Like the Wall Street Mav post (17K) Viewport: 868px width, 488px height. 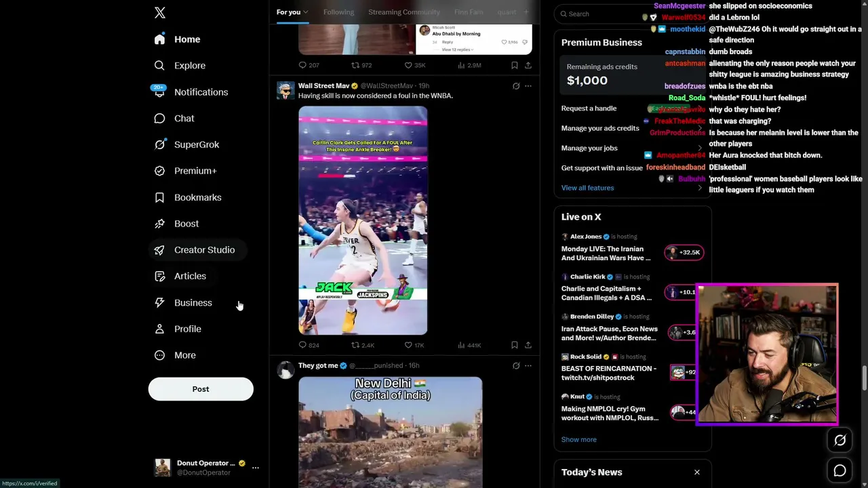point(414,345)
